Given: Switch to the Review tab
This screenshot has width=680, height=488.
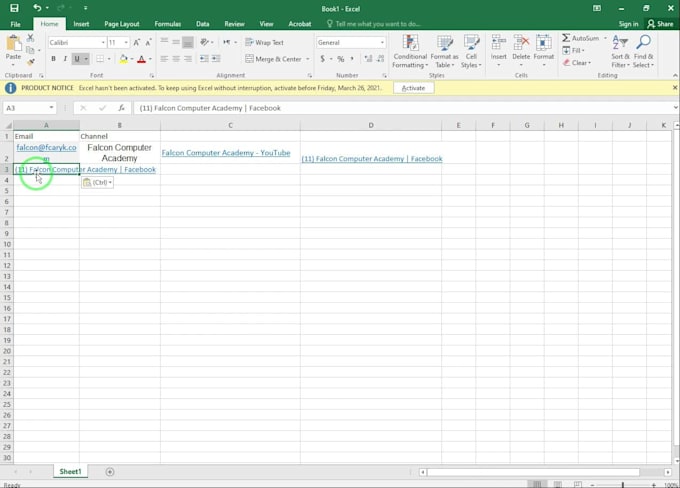Looking at the screenshot, I should coord(235,24).
